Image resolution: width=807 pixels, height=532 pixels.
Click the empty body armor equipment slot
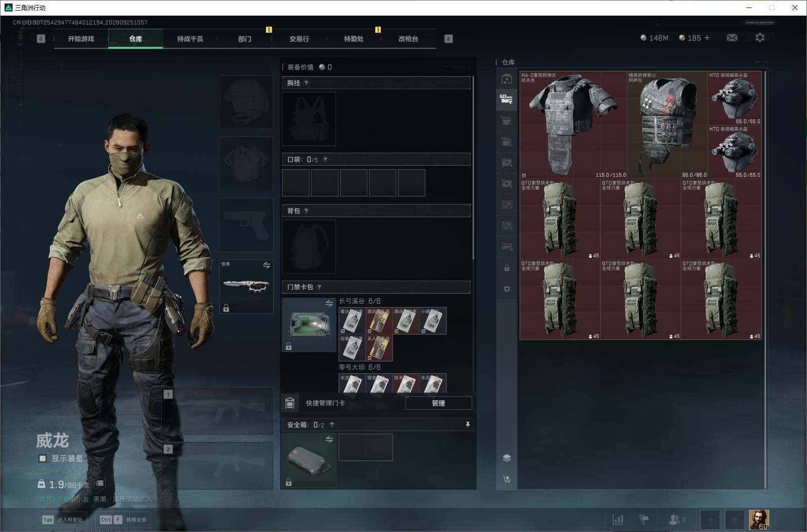(x=246, y=163)
